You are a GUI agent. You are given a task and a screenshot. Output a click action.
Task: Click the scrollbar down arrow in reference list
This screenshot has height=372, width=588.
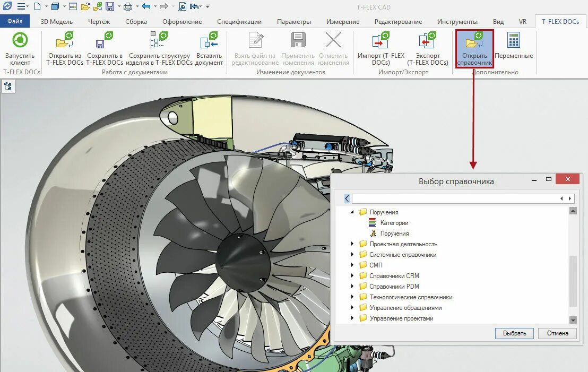pos(573,320)
